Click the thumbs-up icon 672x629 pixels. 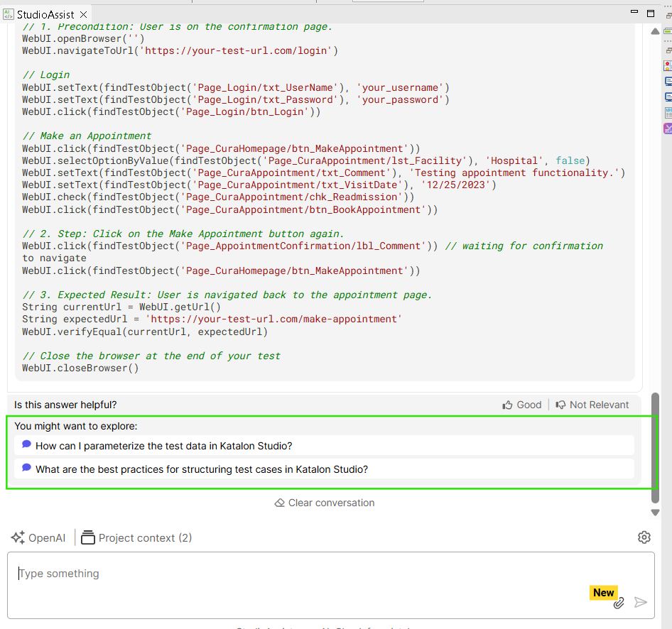point(507,405)
